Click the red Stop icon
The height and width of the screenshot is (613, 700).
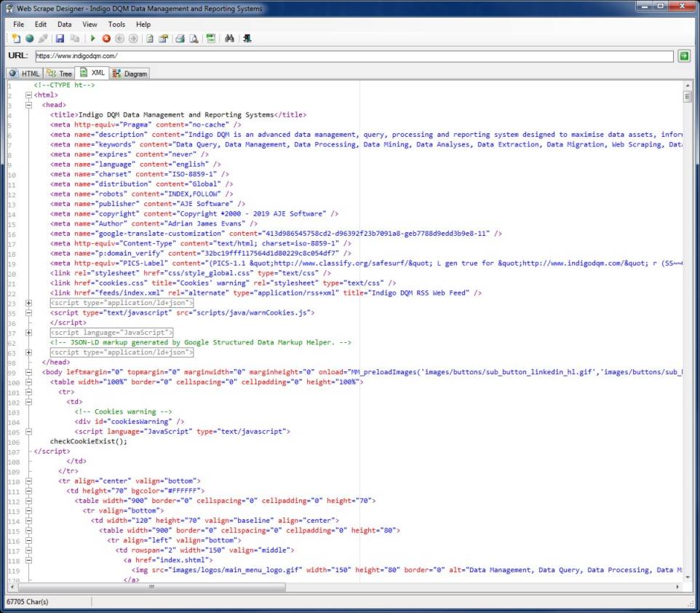(106, 39)
